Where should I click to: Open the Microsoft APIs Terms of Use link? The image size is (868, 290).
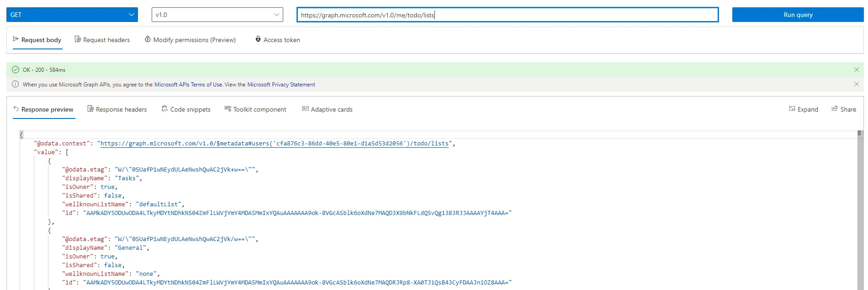(188, 85)
